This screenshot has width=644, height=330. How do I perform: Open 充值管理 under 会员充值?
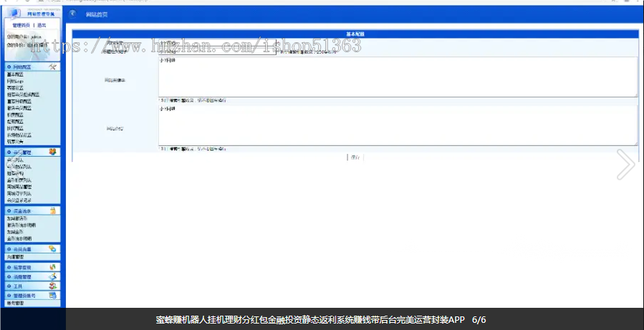(x=15, y=257)
